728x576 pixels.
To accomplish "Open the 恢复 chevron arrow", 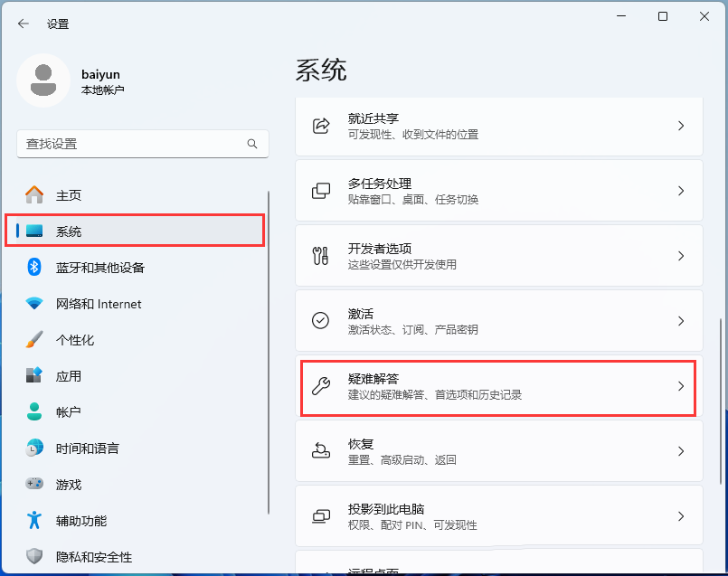I will click(681, 451).
